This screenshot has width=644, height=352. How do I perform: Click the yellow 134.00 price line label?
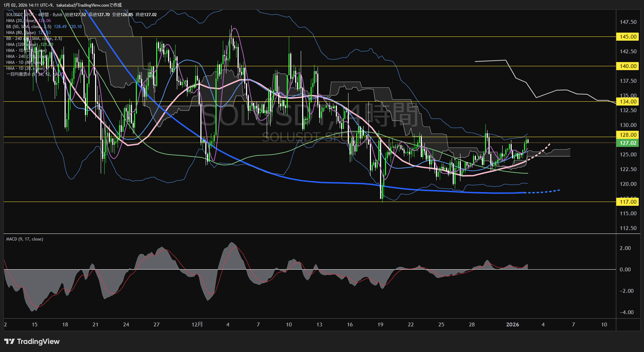628,102
